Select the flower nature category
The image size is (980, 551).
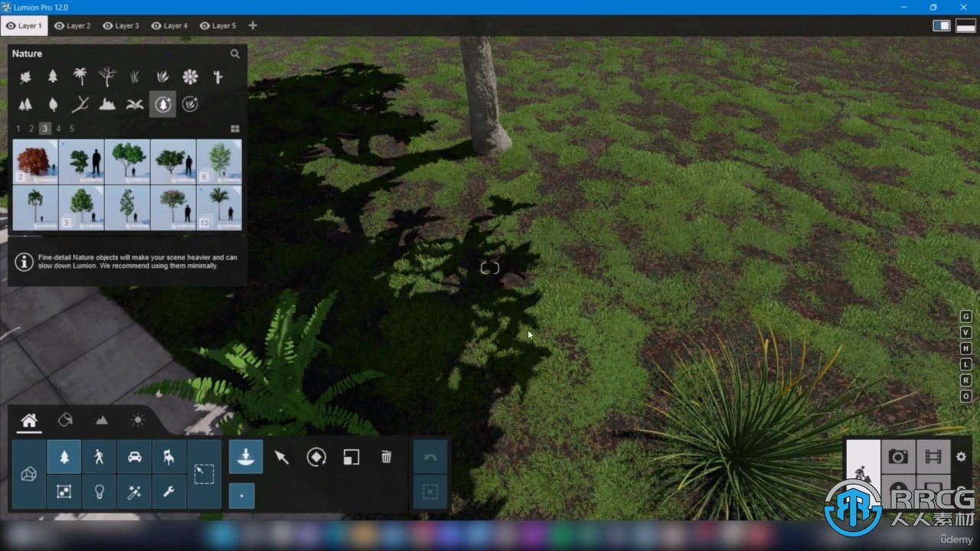pos(190,77)
